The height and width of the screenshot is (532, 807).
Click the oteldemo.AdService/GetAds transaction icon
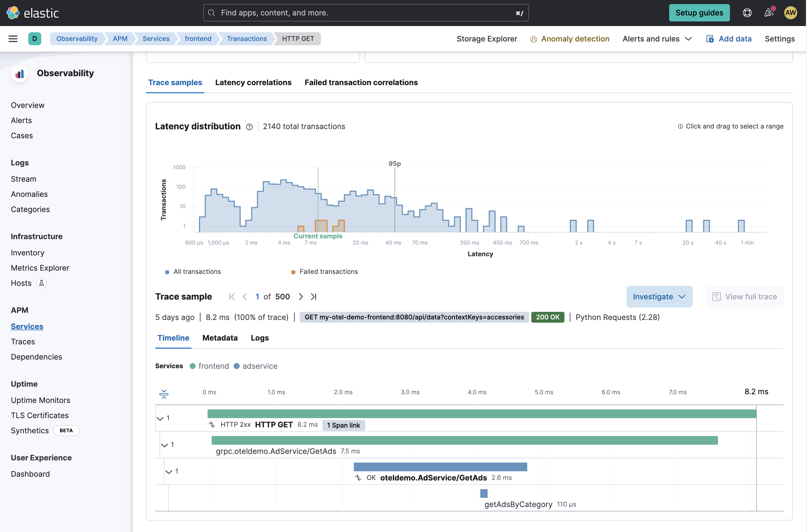(x=358, y=478)
